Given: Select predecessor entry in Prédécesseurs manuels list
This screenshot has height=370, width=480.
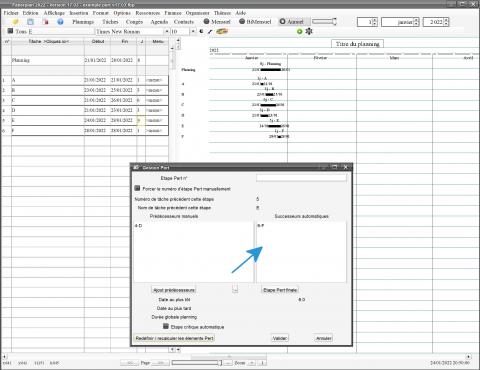Looking at the screenshot, I should tap(138, 226).
